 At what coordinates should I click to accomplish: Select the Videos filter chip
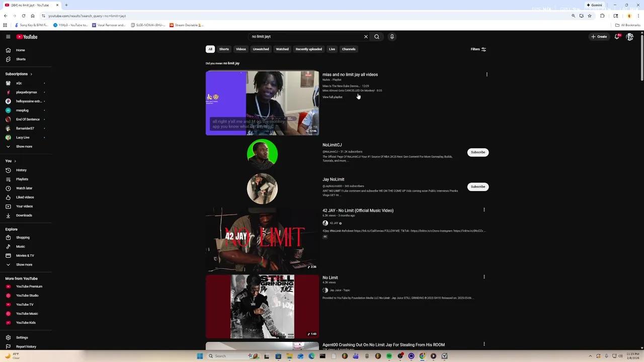tap(241, 49)
